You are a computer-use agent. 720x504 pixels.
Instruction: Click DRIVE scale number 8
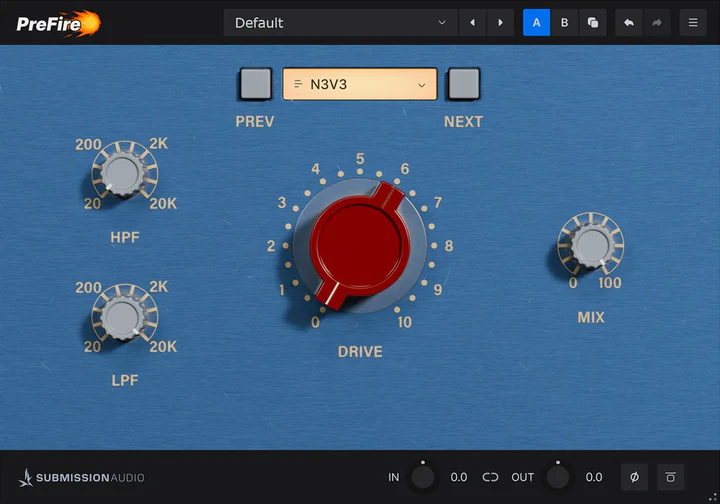(x=449, y=246)
